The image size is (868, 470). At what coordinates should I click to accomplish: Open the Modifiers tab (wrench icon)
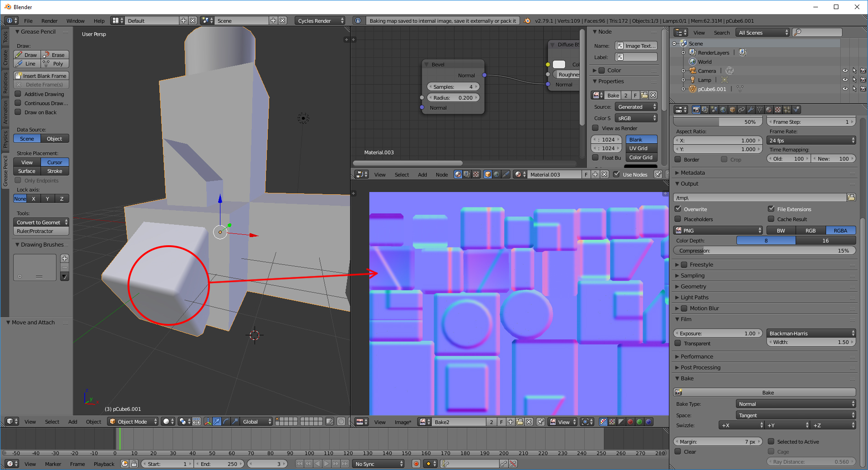pos(751,110)
